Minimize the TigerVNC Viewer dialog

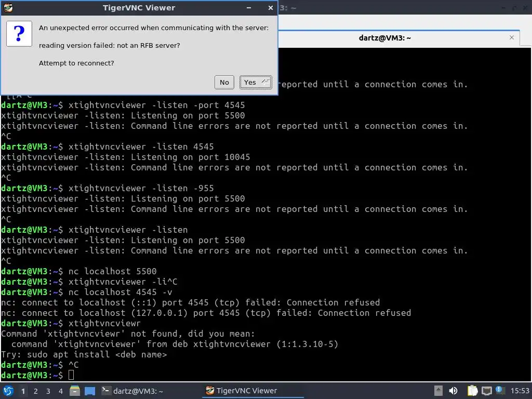[249, 7]
